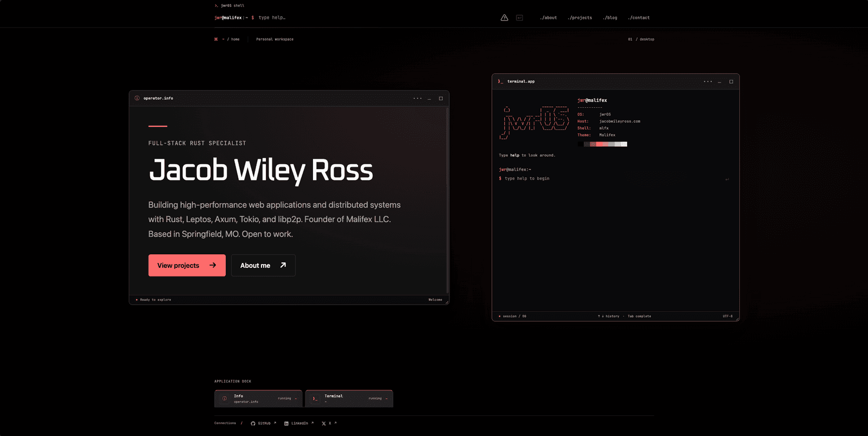This screenshot has height=436, width=868.
Task: Go to the ./about nav item
Action: (x=548, y=18)
